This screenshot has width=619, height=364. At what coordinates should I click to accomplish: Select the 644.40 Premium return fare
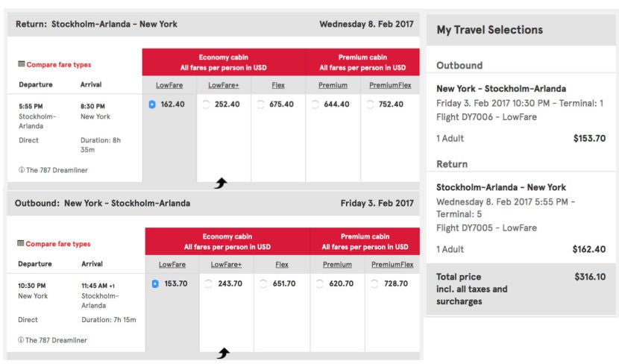pos(315,104)
